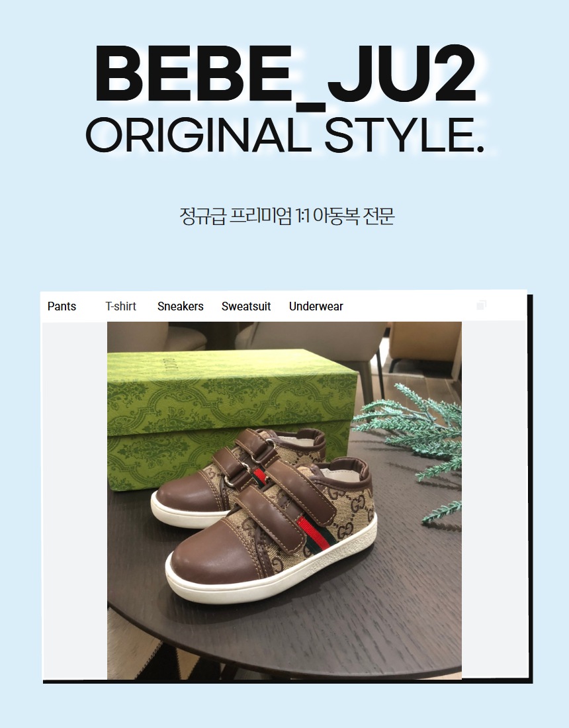This screenshot has height=728, width=569.
Task: Click the faint multi-image gallery icon
Action: [x=481, y=304]
